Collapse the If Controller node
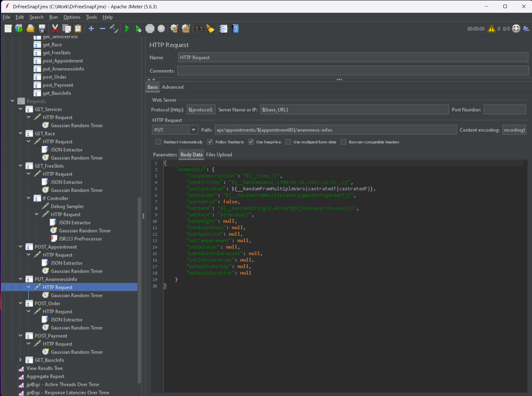Screen dimensions: 532x396 pos(28,198)
